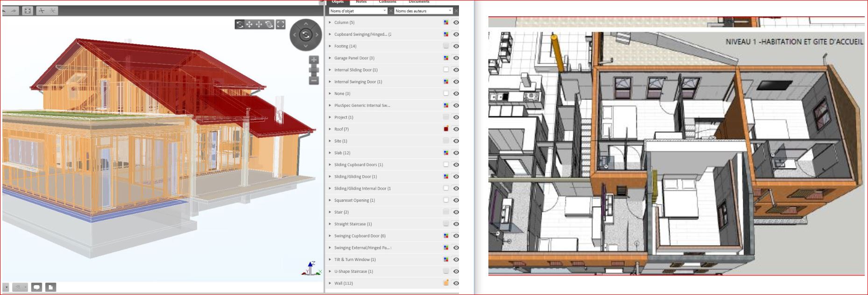The height and width of the screenshot is (295, 868).
Task: Click the scissors clipping tool in the top toolbar
Action: coord(42,11)
